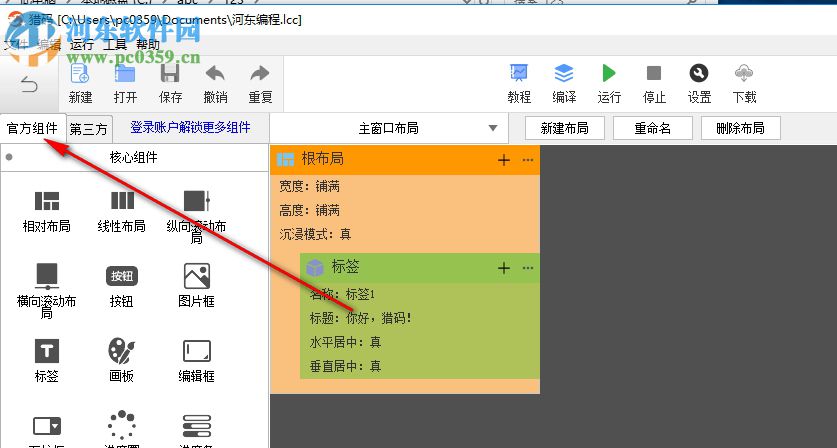Screen dimensions: 837x448
Task: Select the 纵向滚动布局 component
Action: coord(196,216)
